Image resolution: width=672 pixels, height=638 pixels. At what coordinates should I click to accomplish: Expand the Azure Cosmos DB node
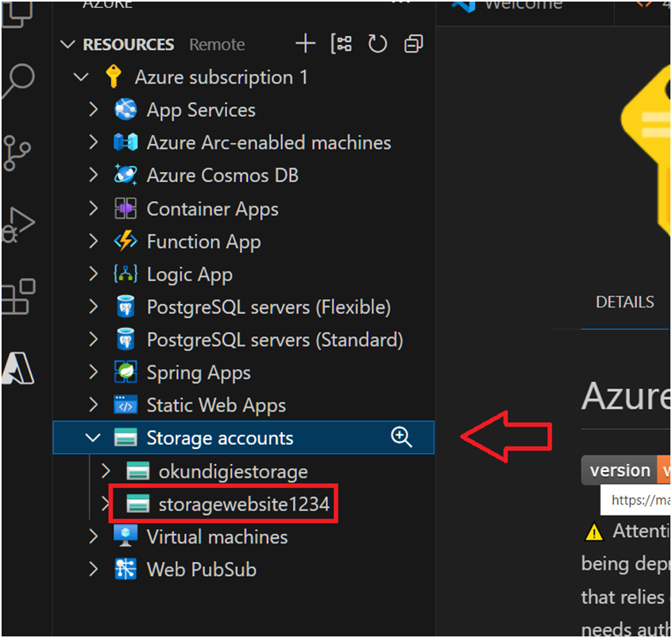coord(94,175)
